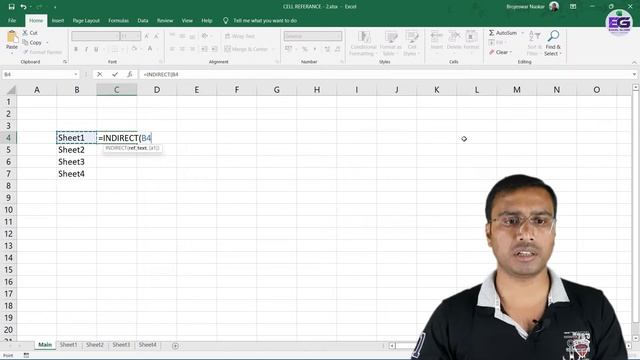This screenshot has width=640, height=360.
Task: Open Cell Styles gallery
Action: (412, 43)
